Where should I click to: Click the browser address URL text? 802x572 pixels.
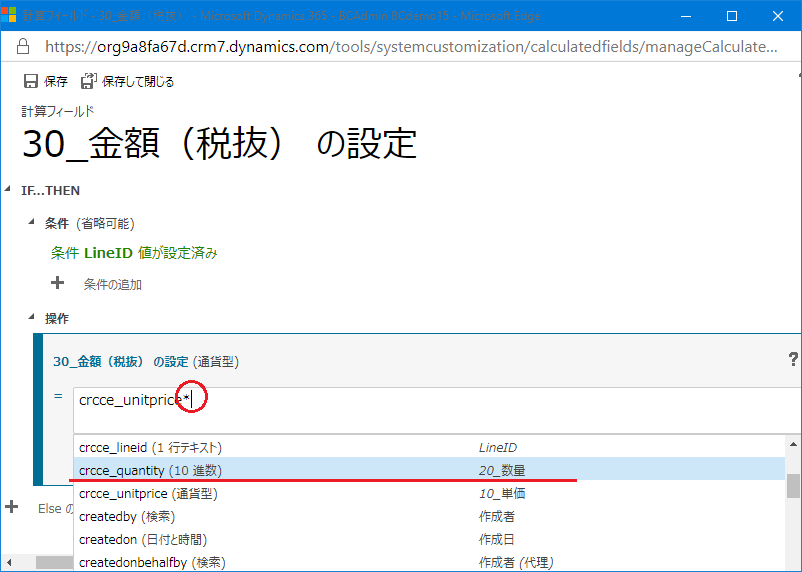coord(411,47)
